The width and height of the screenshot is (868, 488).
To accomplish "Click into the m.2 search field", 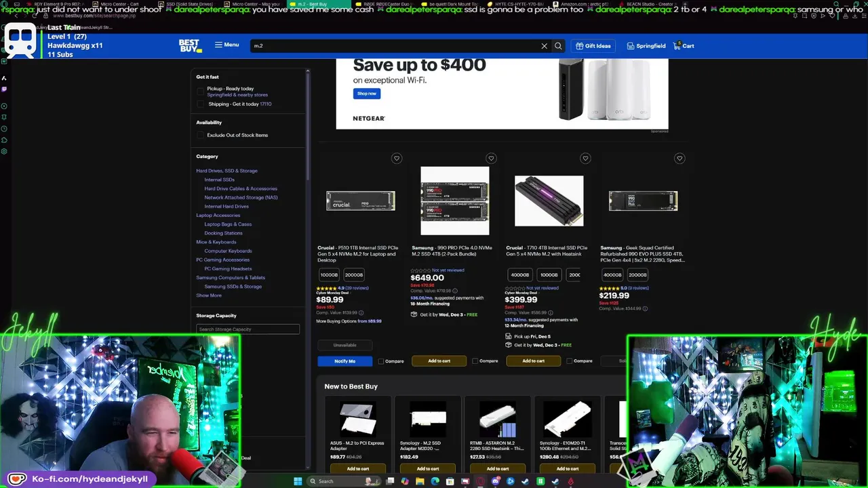I will 395,45.
